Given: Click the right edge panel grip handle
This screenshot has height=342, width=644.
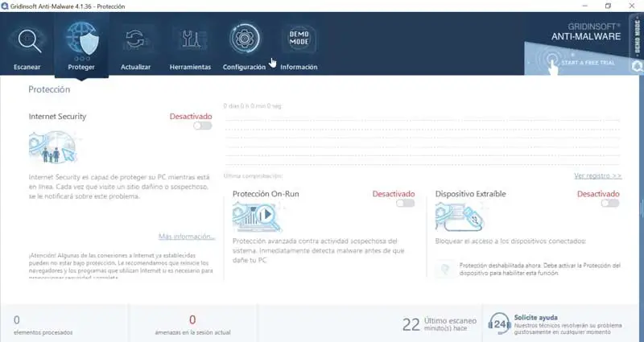Looking at the screenshot, I should (x=642, y=208).
